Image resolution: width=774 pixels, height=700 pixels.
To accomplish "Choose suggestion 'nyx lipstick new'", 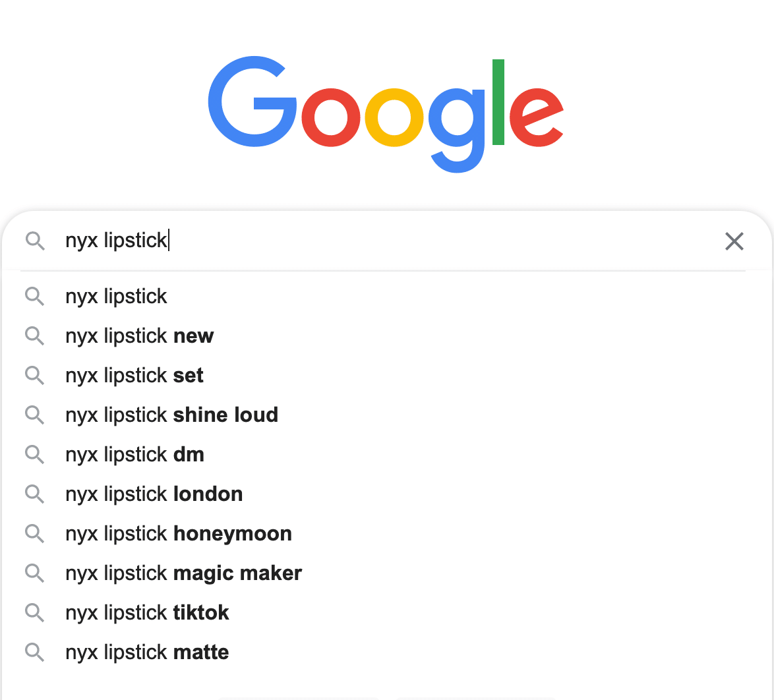I will [x=387, y=335].
